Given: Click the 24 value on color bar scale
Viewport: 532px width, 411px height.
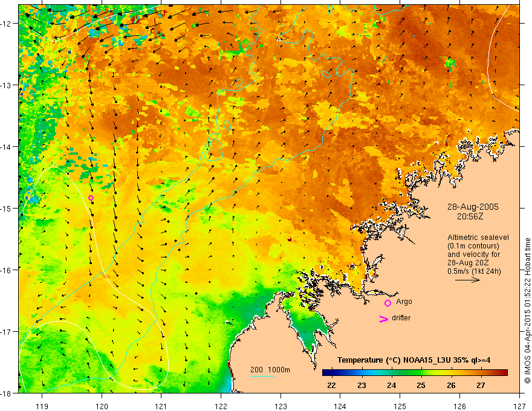Looking at the screenshot, I should point(392,386).
